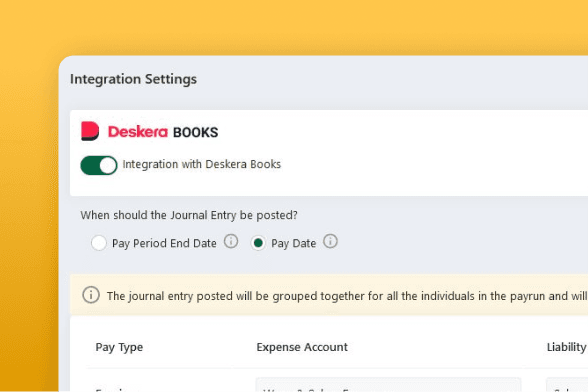Viewport: 588px width, 392px height.
Task: Click the Liability column header
Action: (x=567, y=347)
